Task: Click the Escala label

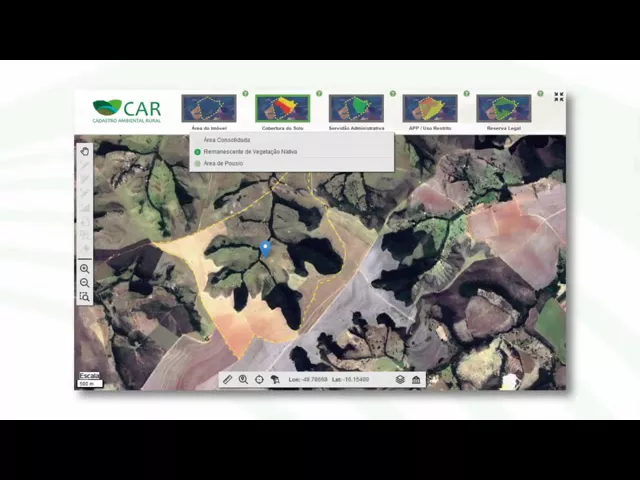Action: (89, 376)
